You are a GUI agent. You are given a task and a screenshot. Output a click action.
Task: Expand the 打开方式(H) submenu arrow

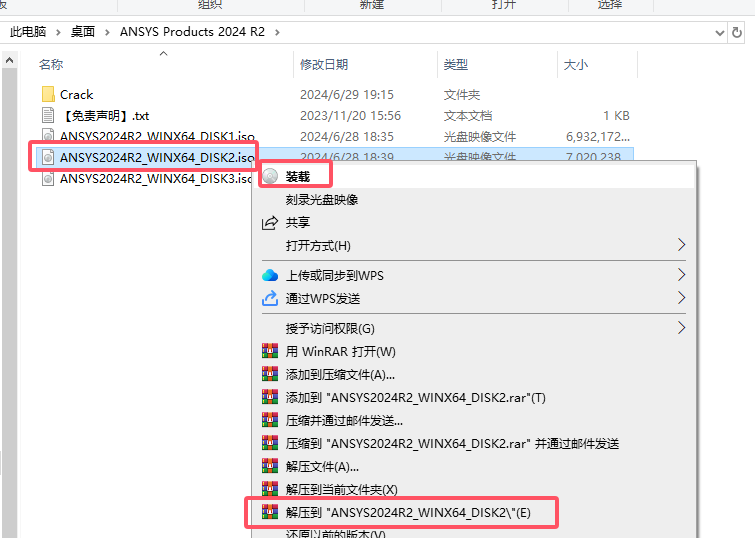[682, 245]
